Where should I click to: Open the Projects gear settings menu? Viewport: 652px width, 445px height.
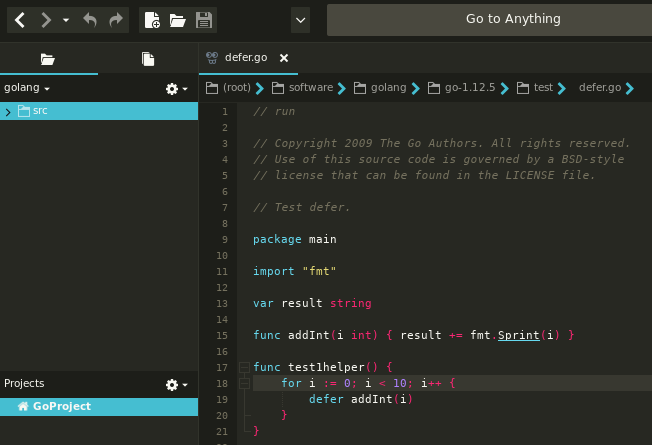click(x=176, y=384)
